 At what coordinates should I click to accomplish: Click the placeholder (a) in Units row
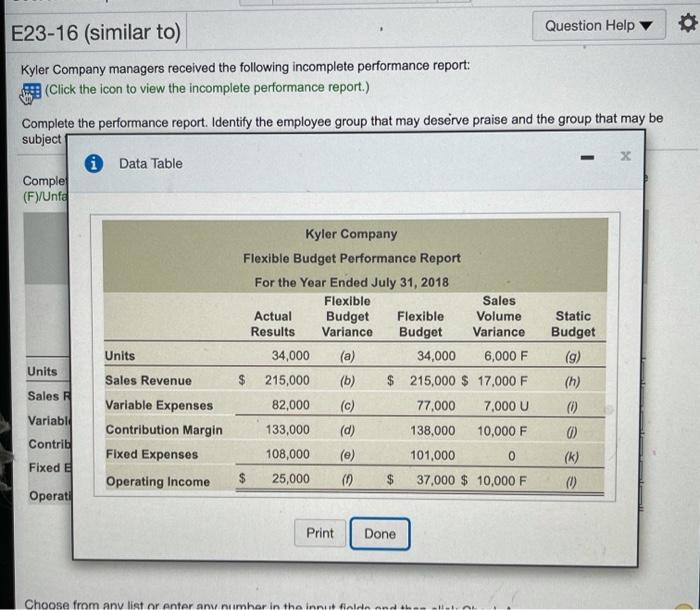coord(347,356)
